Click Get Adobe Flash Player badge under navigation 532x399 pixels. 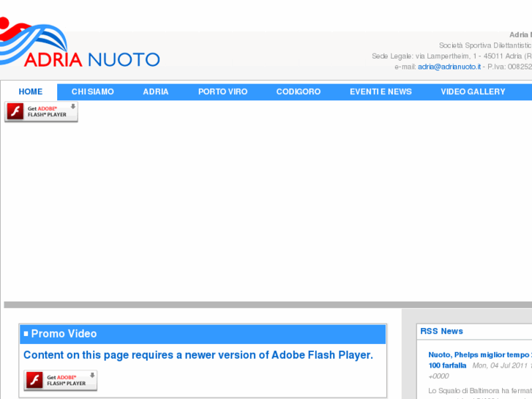pyautogui.click(x=41, y=112)
